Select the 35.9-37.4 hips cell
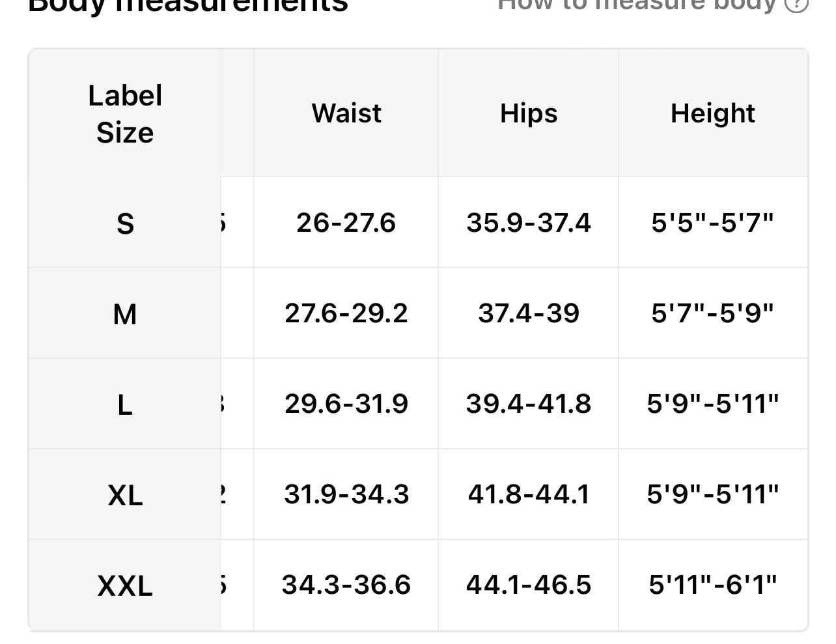The width and height of the screenshot is (836, 644). click(529, 223)
